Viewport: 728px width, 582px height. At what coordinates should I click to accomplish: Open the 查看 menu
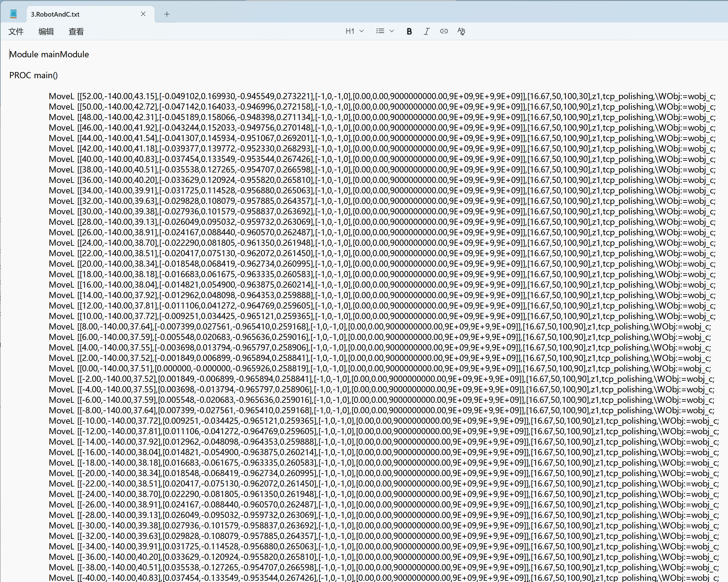[76, 32]
